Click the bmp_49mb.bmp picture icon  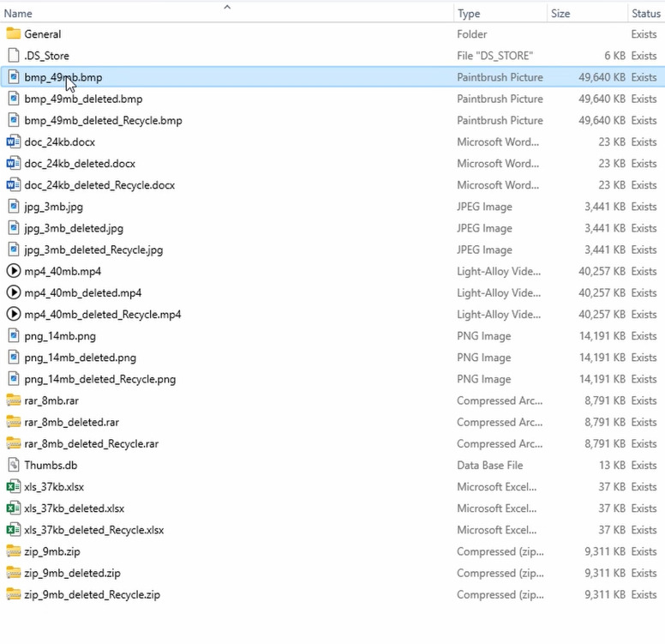pos(14,77)
